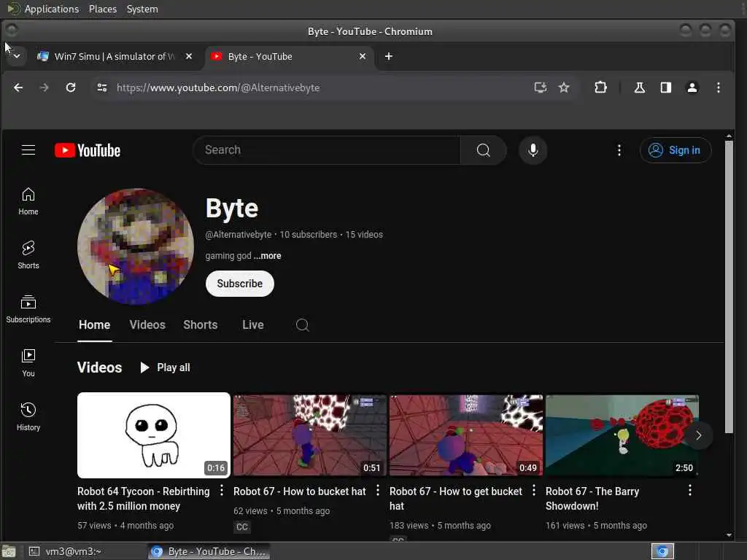Image resolution: width=747 pixels, height=560 pixels.
Task: Open the Chromium three-dot menu
Action: coord(718,87)
